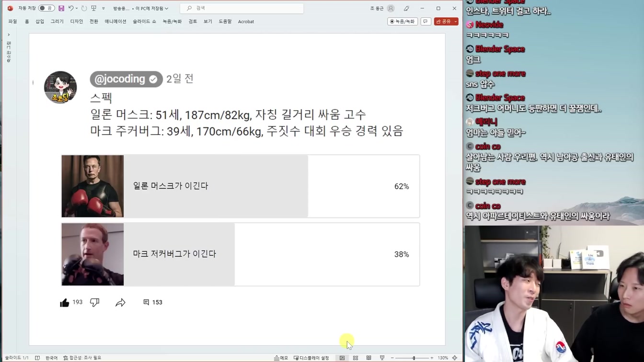Click the 130% zoom level value
The width and height of the screenshot is (644, 362).
(x=443, y=358)
